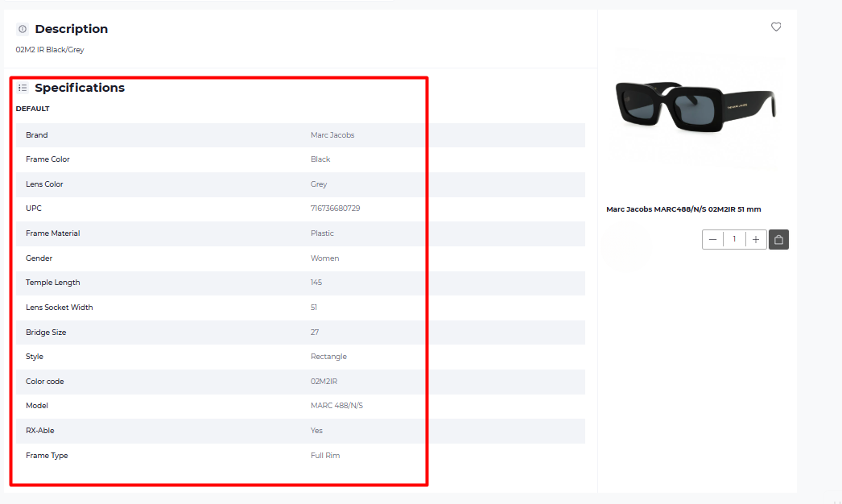Select the UPC number 716736680729
The width and height of the screenshot is (842, 504).
coord(335,209)
